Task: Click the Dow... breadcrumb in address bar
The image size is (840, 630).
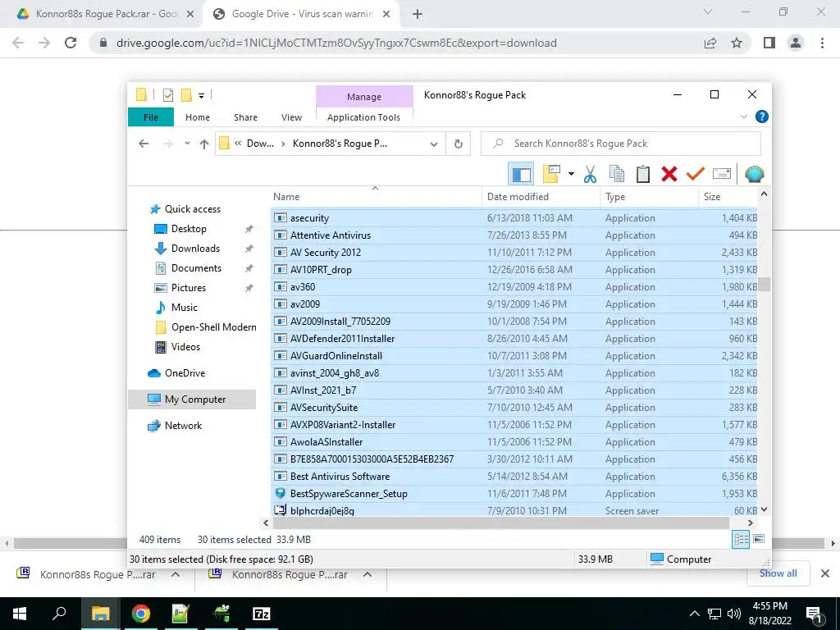Action: (260, 144)
